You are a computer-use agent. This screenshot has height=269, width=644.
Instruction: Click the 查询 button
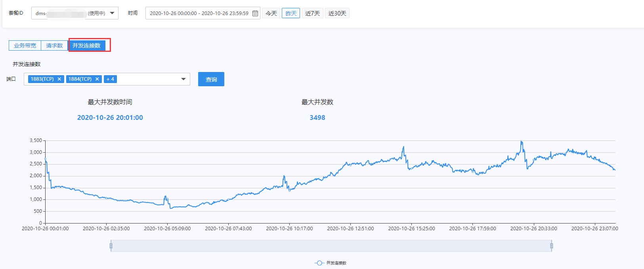click(211, 79)
